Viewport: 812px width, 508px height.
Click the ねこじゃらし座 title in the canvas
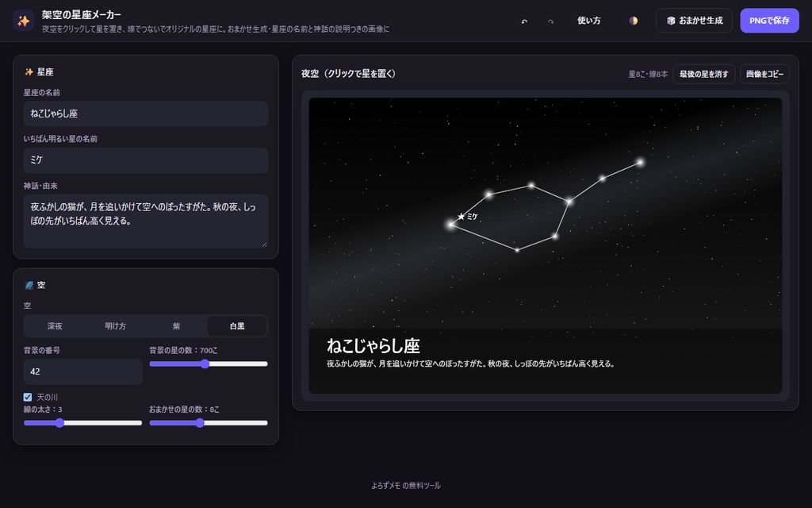[373, 346]
